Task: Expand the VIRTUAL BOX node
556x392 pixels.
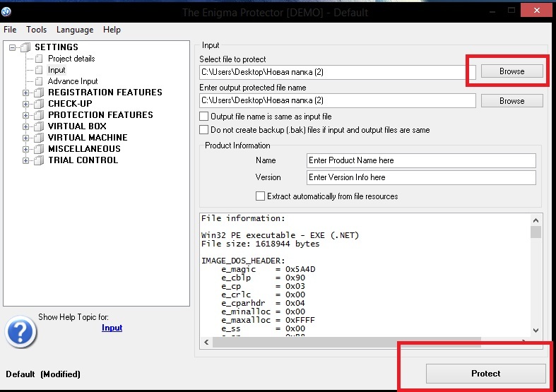Action: [x=25, y=127]
